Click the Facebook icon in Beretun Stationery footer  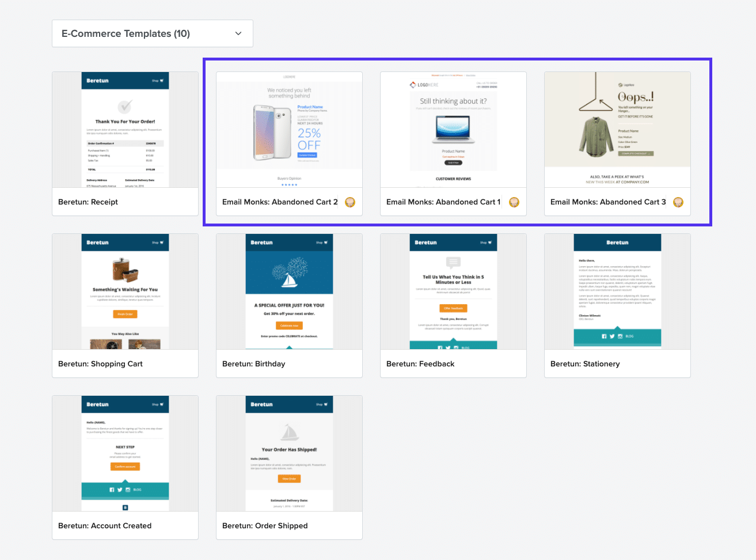point(604,336)
